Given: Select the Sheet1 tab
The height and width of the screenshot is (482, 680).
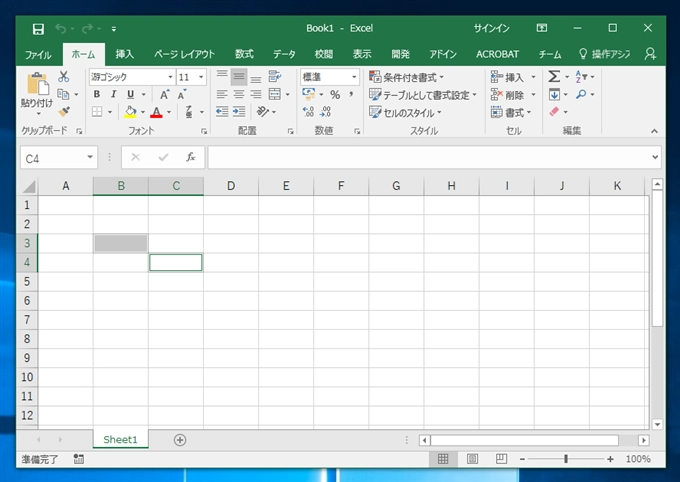Looking at the screenshot, I should click(x=120, y=439).
